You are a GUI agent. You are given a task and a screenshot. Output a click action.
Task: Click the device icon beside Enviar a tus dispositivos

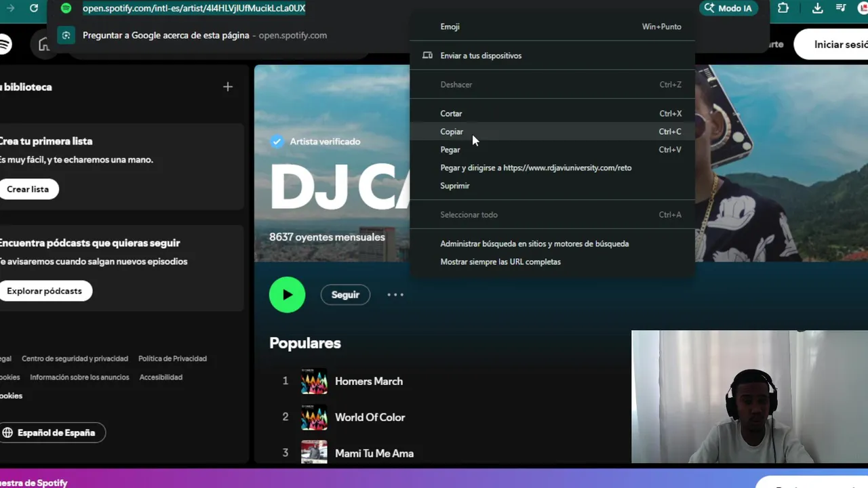(x=427, y=56)
